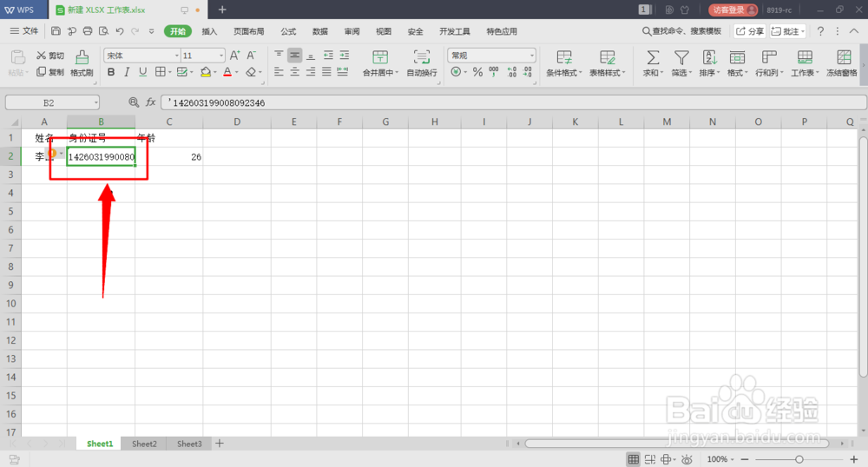Select the format painter (格式刷) tool
This screenshot has height=467, width=868.
(82, 63)
